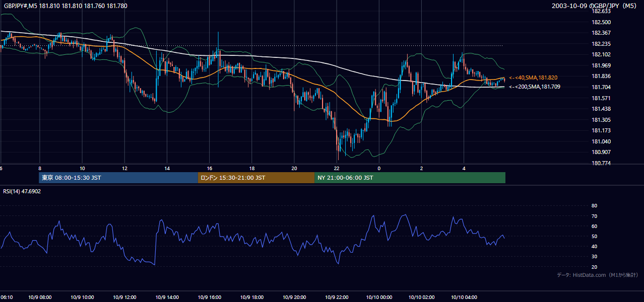
Task: Click RSI scale value 60
Action: click(x=594, y=226)
